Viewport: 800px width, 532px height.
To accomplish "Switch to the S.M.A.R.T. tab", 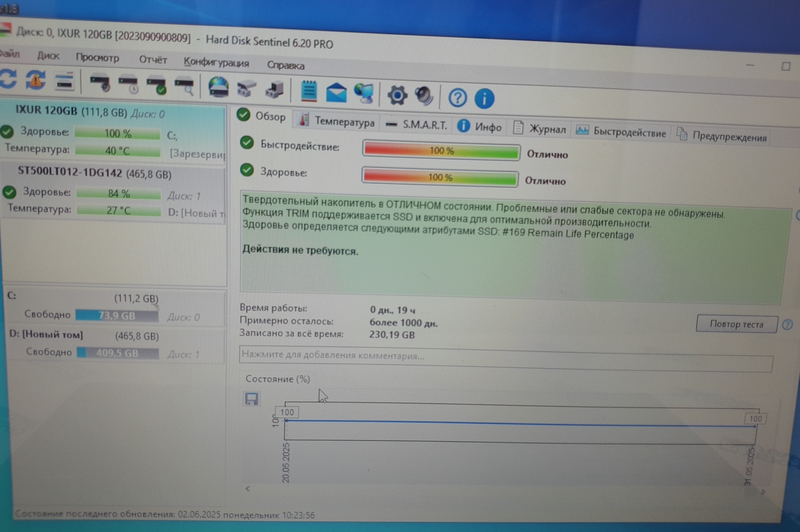I will (417, 125).
